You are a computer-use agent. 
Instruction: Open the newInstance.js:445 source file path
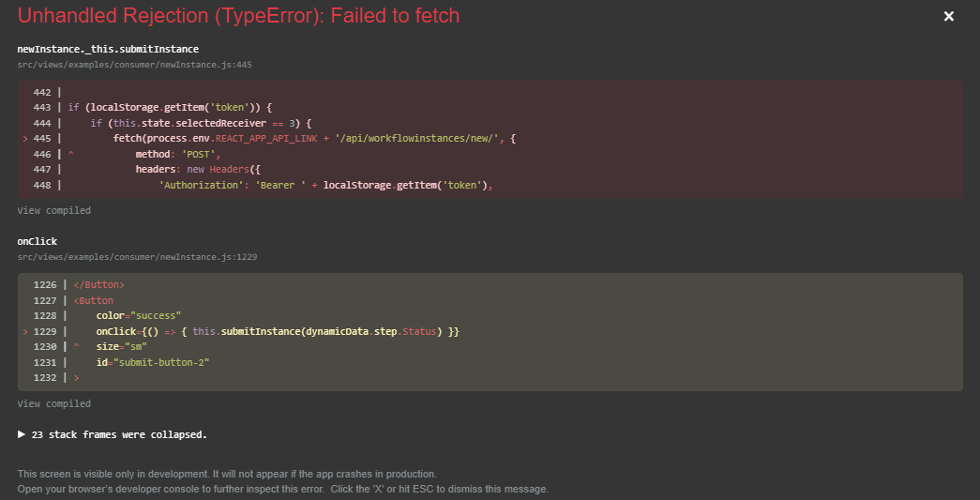click(x=134, y=65)
